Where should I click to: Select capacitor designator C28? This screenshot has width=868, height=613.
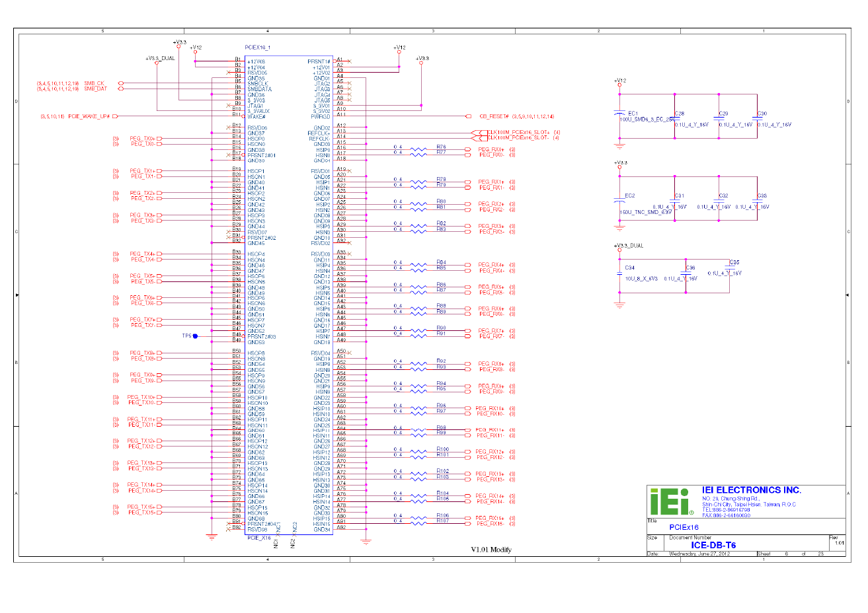(680, 114)
